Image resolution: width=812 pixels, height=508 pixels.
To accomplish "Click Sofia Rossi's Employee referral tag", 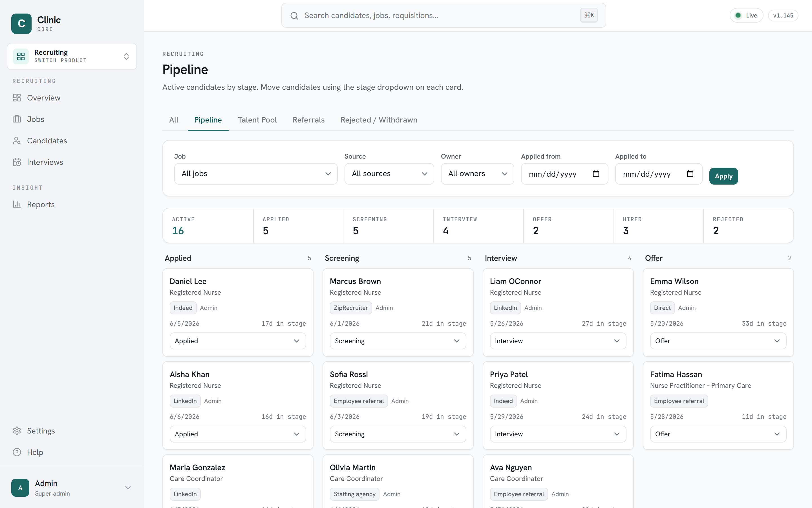I will coord(359,401).
